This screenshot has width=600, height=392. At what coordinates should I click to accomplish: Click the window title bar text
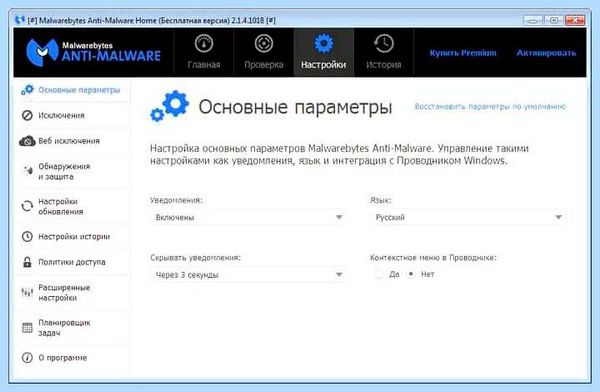(152, 20)
